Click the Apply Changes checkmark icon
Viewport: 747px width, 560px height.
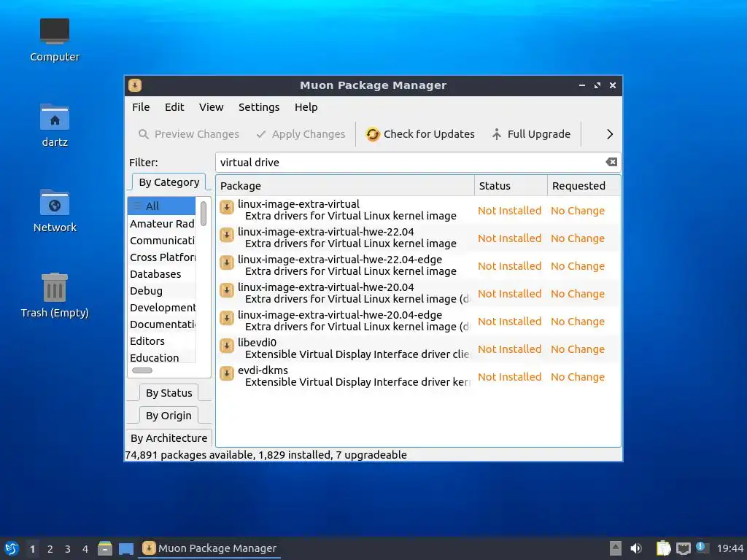click(x=261, y=134)
